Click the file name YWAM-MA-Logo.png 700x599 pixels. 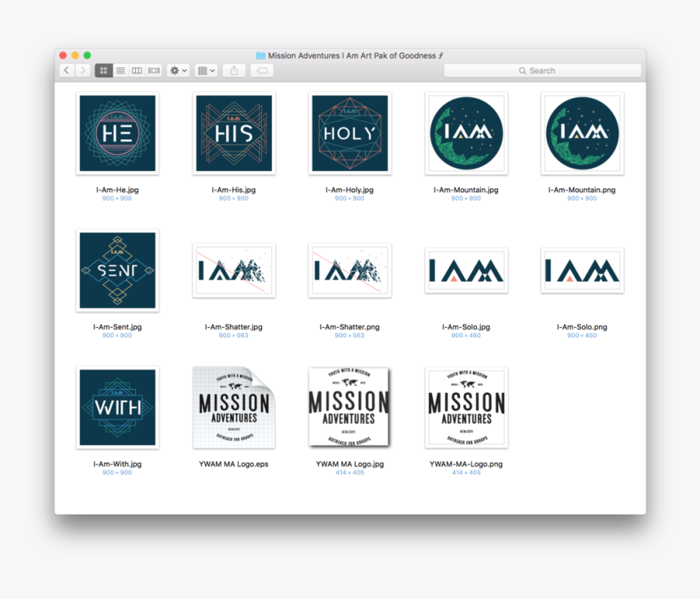466,464
